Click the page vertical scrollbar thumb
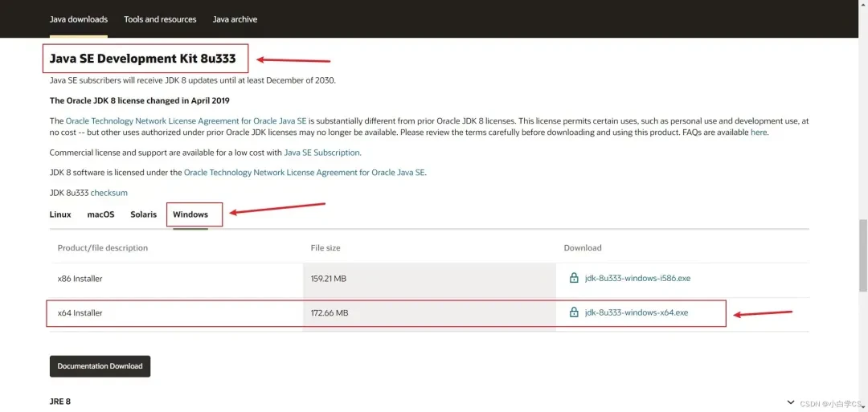Viewport: 868px width, 412px height. coord(863,255)
